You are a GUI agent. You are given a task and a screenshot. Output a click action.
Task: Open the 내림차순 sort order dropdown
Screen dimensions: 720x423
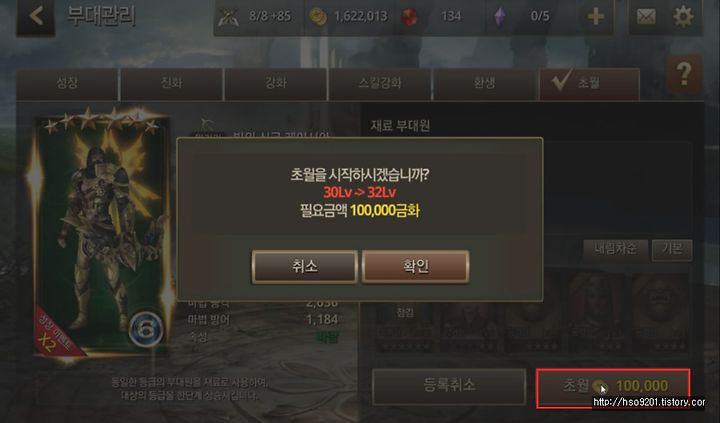615,250
